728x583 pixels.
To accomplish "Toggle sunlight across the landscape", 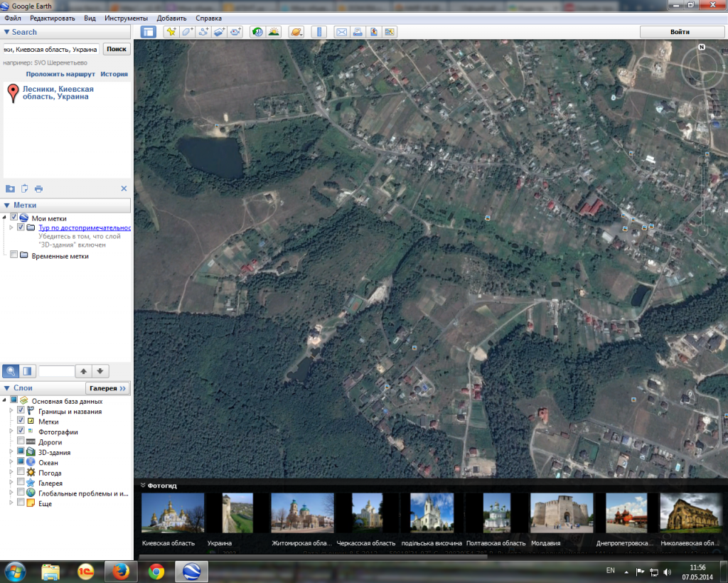I will [273, 32].
